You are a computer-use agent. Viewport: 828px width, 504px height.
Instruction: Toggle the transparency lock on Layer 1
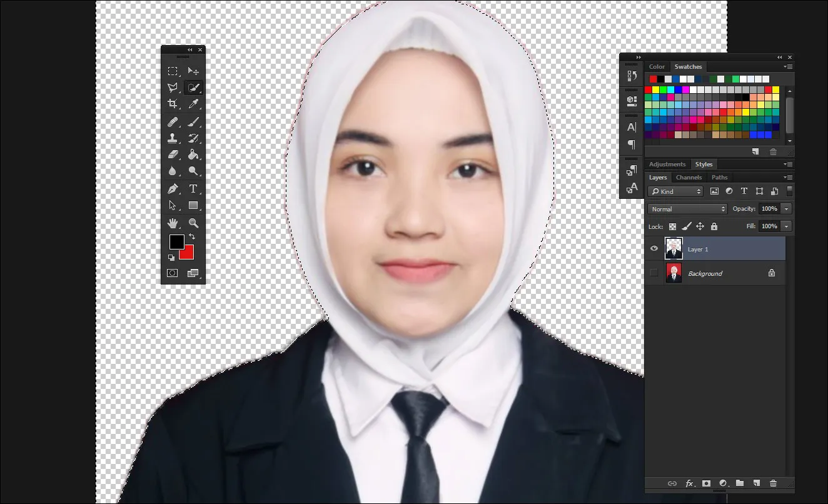[672, 226]
